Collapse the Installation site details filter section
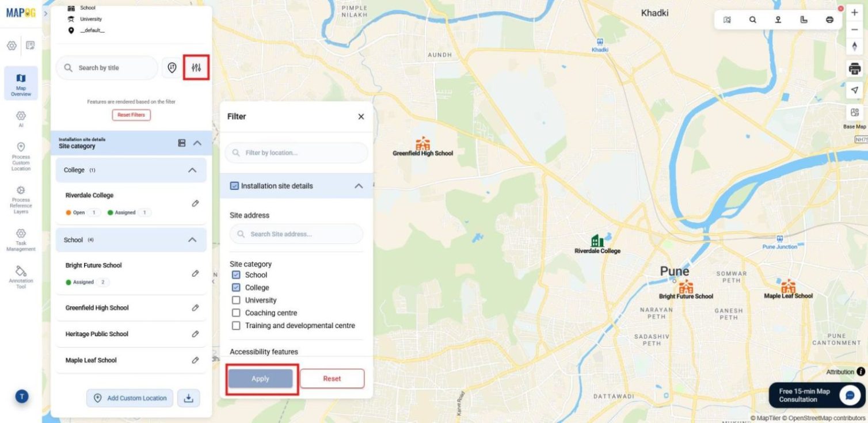 (x=358, y=185)
